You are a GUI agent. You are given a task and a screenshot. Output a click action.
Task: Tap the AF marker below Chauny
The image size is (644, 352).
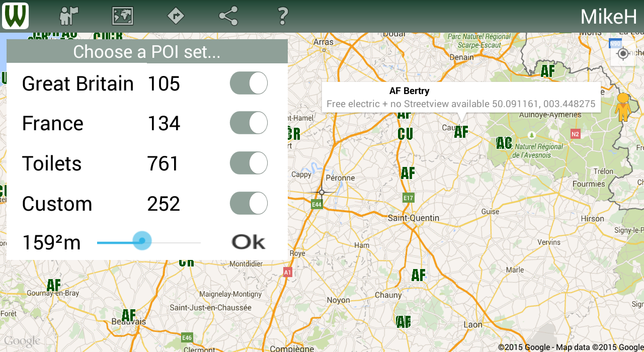pyautogui.click(x=403, y=322)
